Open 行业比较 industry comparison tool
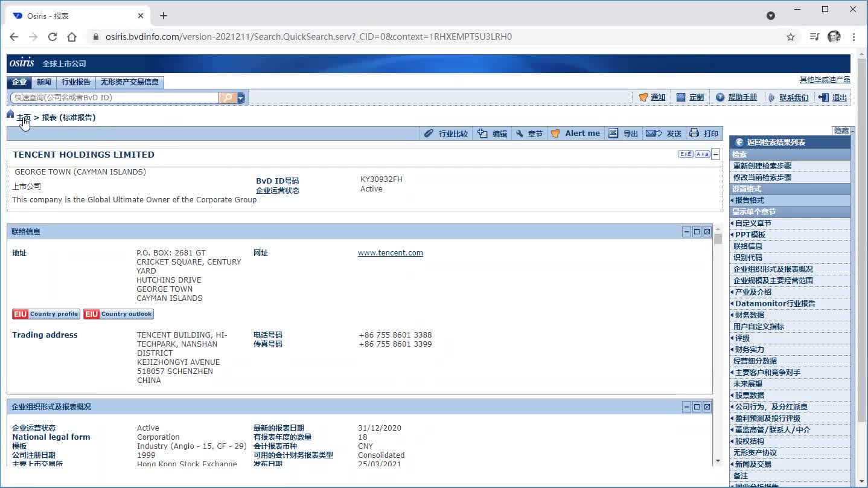The image size is (868, 488). tap(446, 133)
